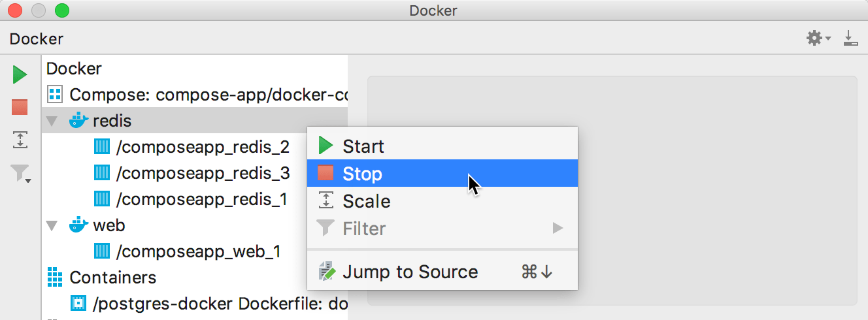
Task: Select Stop in the context menu
Action: click(x=362, y=174)
